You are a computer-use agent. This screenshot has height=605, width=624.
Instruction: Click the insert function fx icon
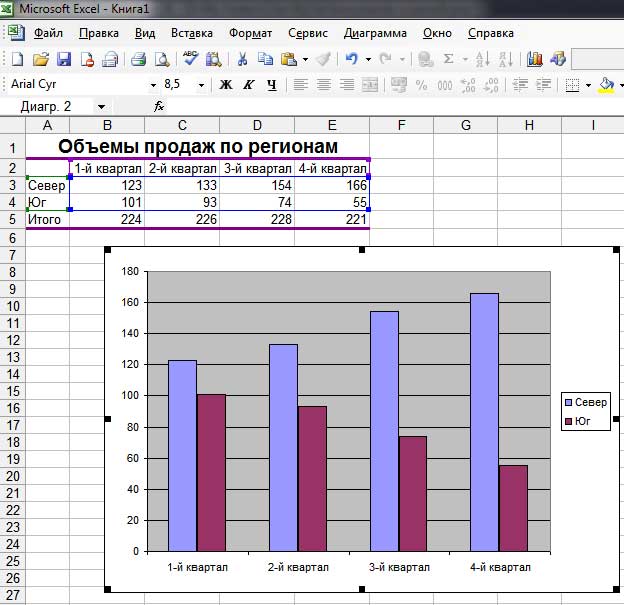click(159, 106)
